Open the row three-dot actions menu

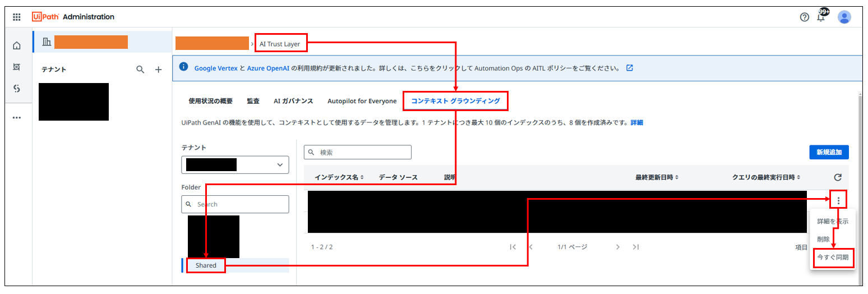(838, 200)
